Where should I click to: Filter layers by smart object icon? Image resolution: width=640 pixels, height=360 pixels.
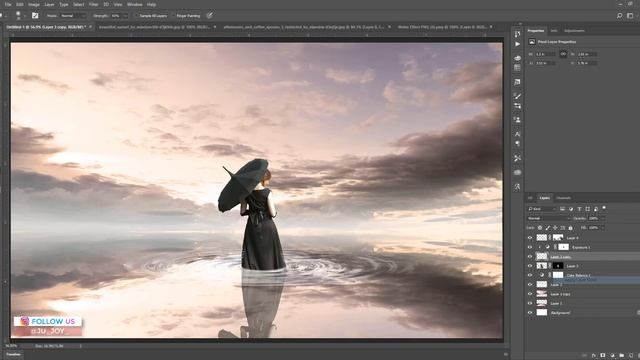point(596,209)
